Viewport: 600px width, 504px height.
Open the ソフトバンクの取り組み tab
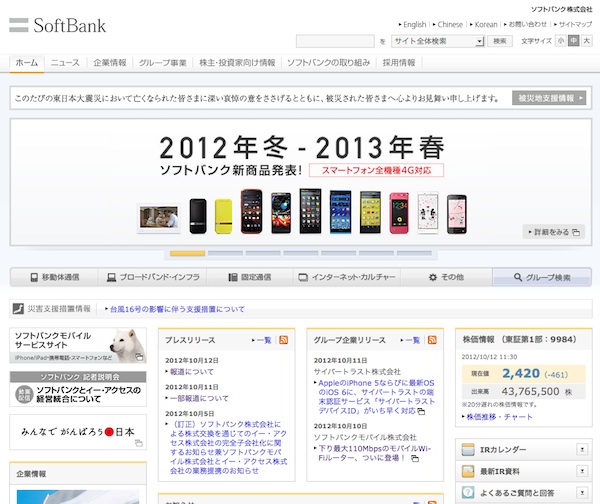pos(329,63)
